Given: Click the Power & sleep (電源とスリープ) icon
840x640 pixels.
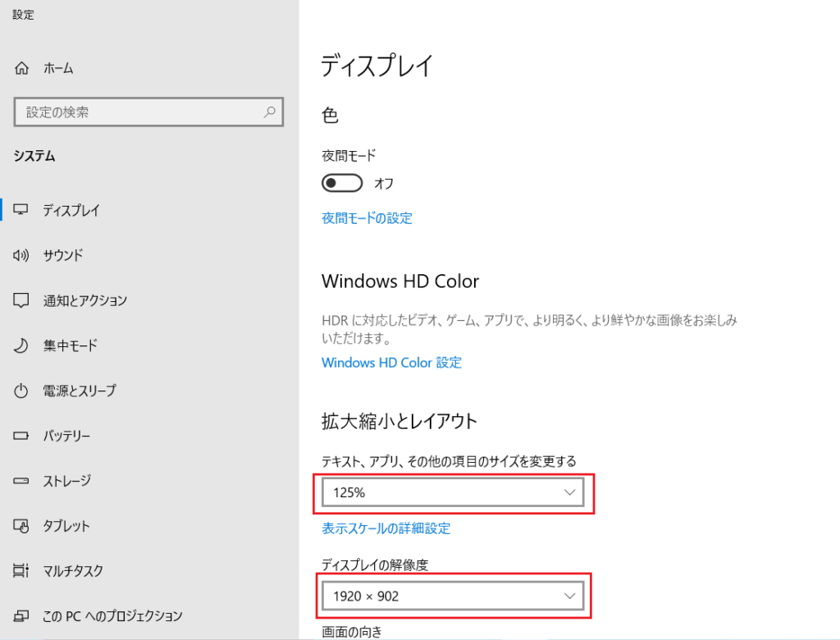Looking at the screenshot, I should (x=22, y=391).
